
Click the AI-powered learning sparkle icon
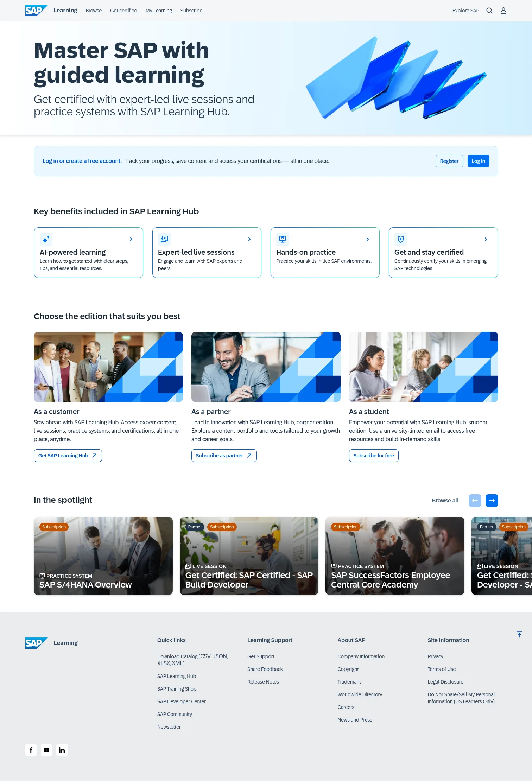46,239
